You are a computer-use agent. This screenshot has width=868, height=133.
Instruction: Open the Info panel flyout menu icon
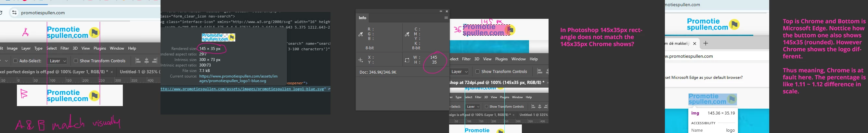click(x=446, y=18)
